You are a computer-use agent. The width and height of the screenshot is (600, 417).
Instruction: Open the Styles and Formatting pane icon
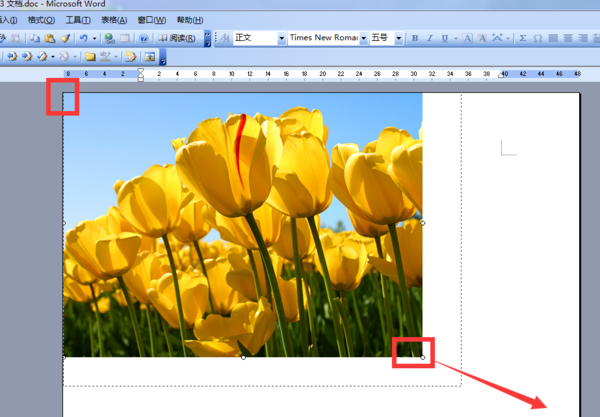pyautogui.click(x=225, y=38)
